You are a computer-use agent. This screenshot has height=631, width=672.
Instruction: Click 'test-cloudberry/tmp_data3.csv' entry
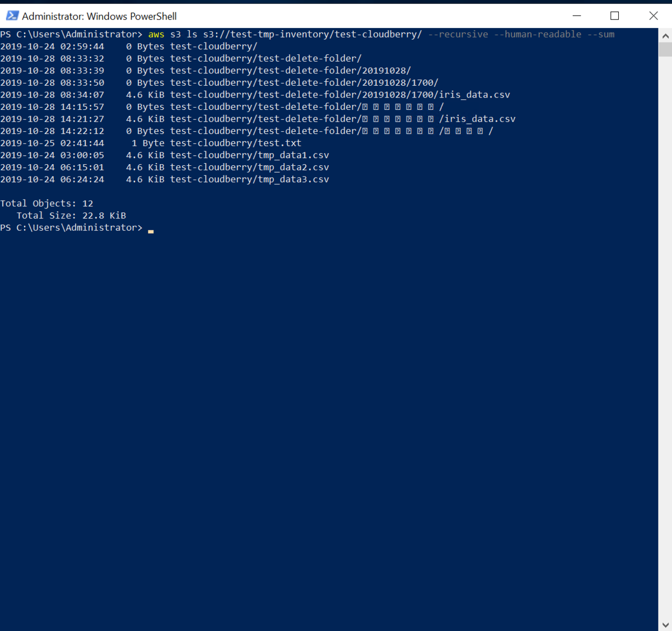tap(250, 179)
